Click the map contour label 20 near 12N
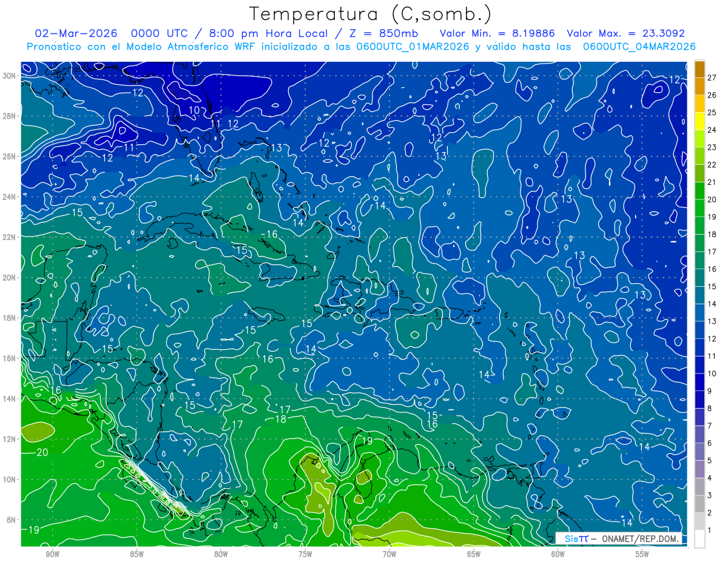 42,452
